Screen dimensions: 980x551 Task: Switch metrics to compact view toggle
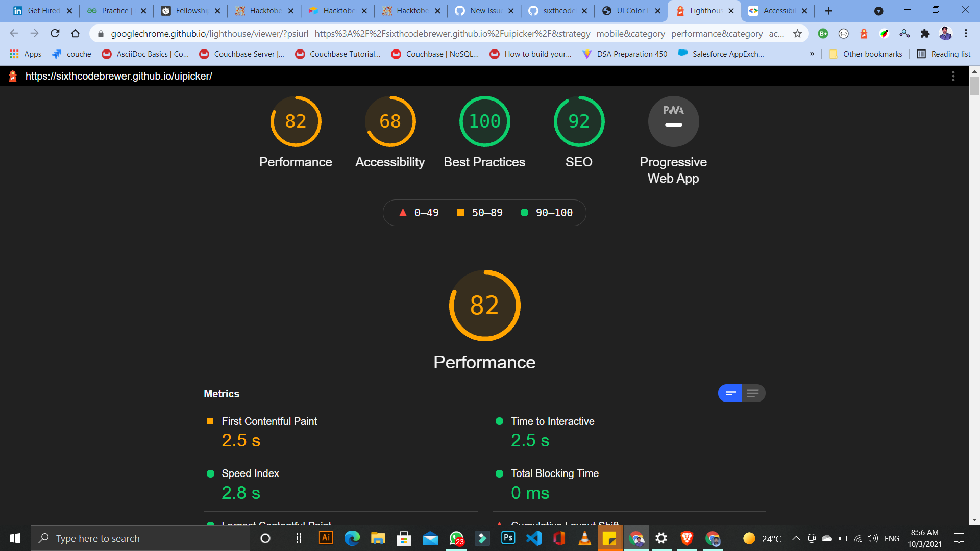tap(730, 393)
